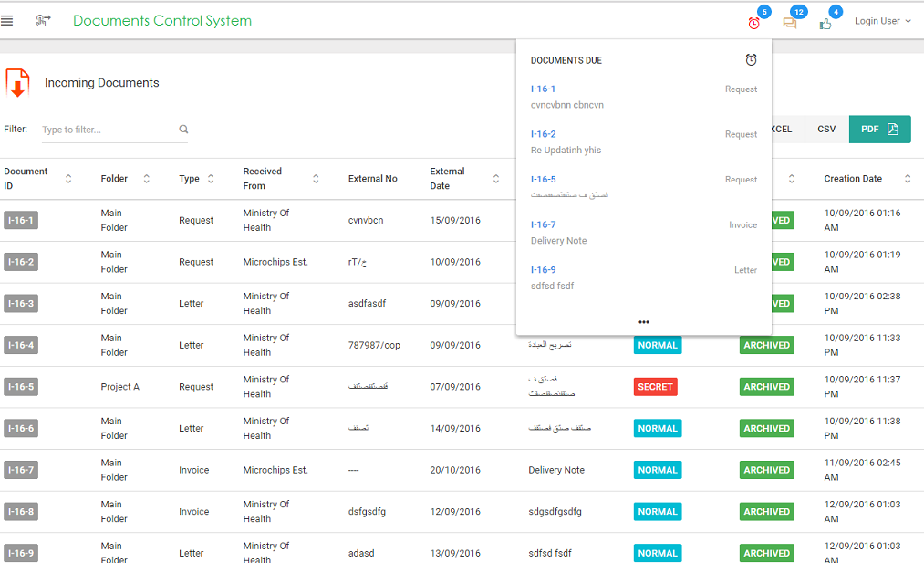
Task: Sort table by Creation Date column
Action: (x=908, y=179)
